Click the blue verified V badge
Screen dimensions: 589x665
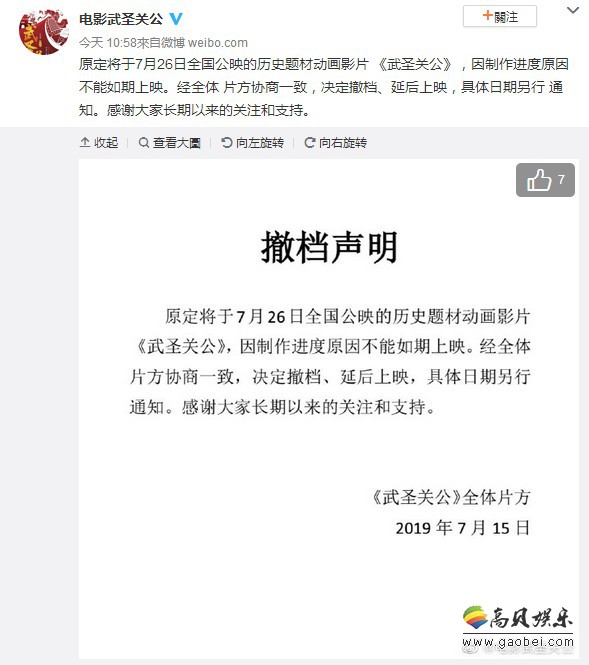(x=176, y=19)
